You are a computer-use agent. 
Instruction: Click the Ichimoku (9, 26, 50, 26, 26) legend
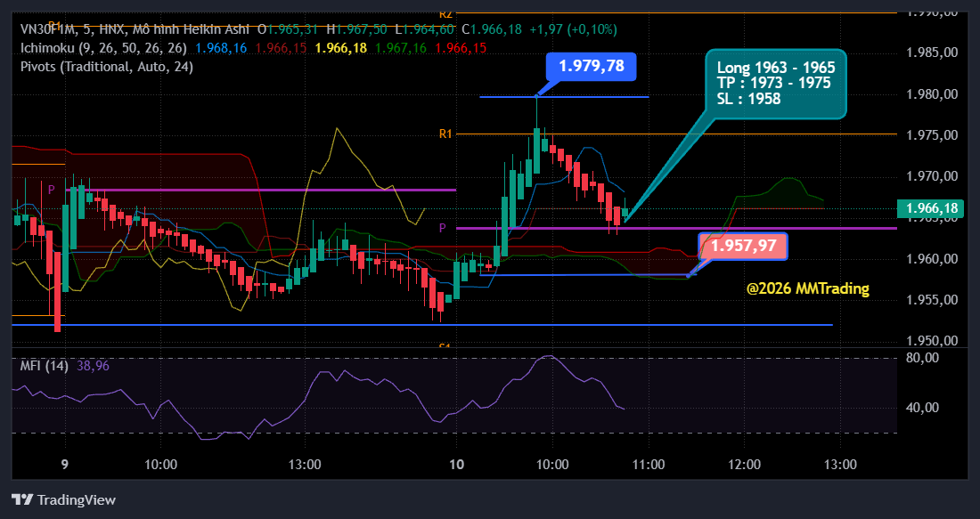point(103,48)
